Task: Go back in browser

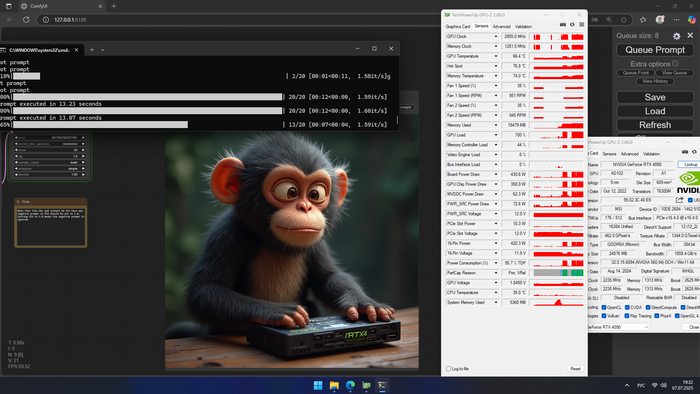Action: click(x=10, y=20)
